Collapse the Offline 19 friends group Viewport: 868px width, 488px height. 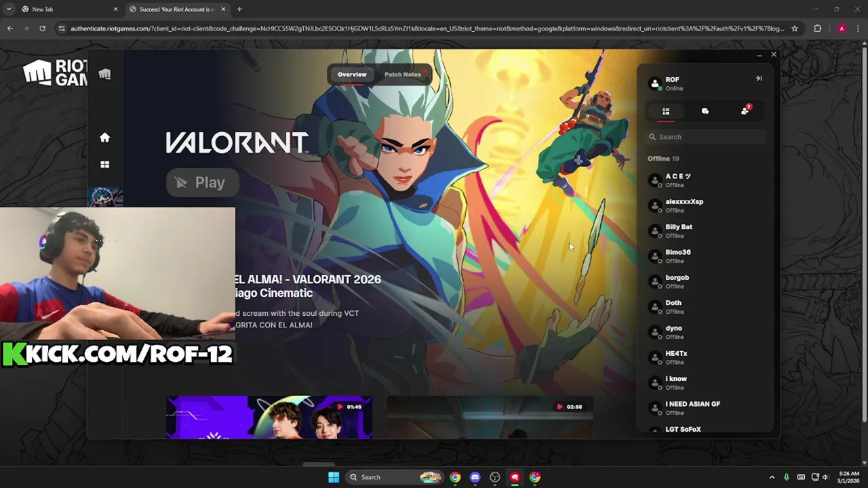[x=663, y=159]
